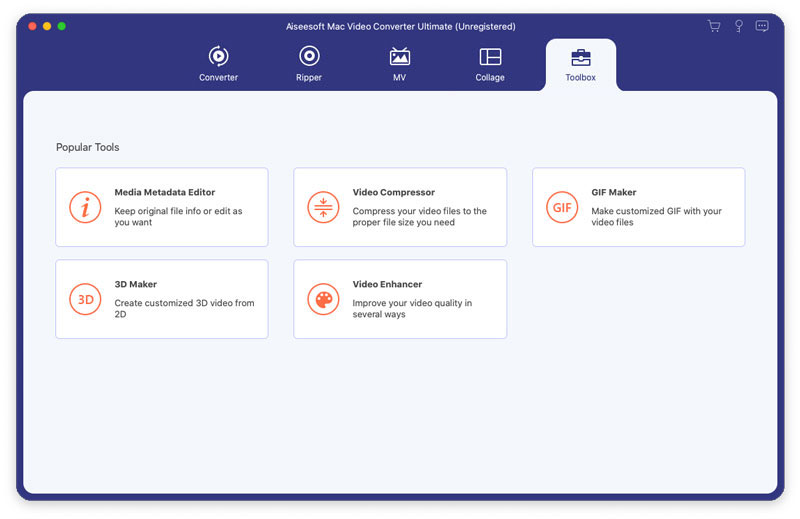800x519 pixels.
Task: Click the Converter icon in top navigation
Action: (x=218, y=56)
